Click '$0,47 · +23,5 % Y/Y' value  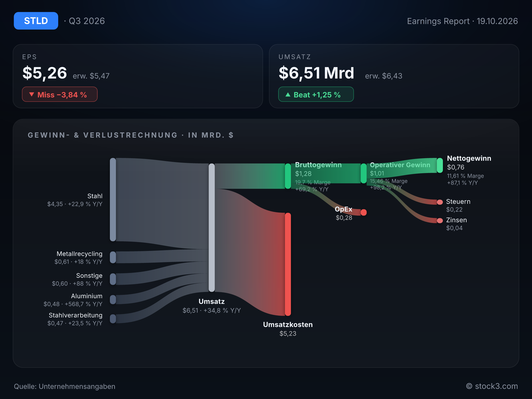pyautogui.click(x=75, y=323)
